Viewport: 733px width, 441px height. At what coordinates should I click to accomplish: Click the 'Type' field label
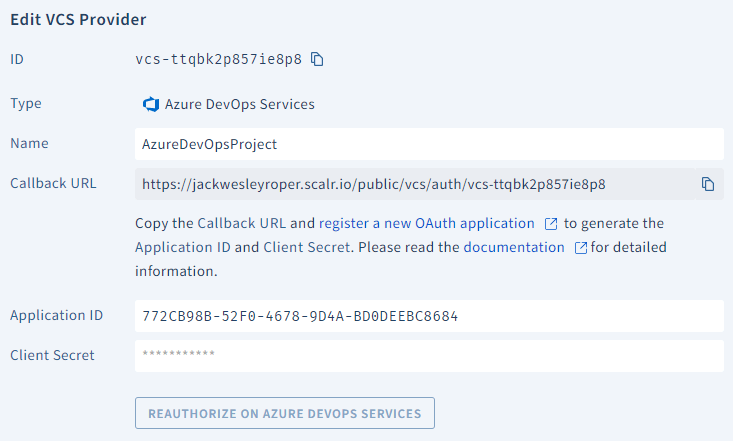tap(26, 103)
